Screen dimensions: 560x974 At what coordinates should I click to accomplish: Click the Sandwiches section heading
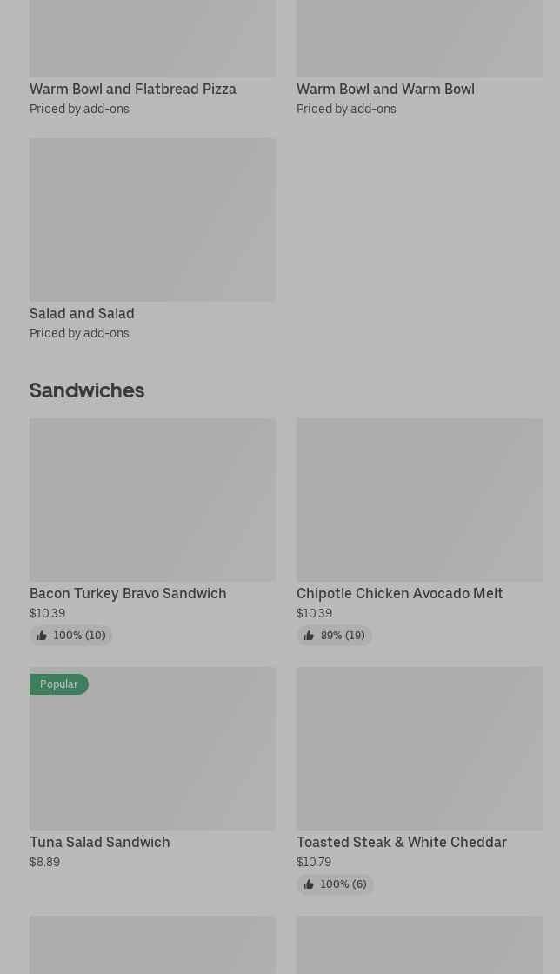pos(87,390)
